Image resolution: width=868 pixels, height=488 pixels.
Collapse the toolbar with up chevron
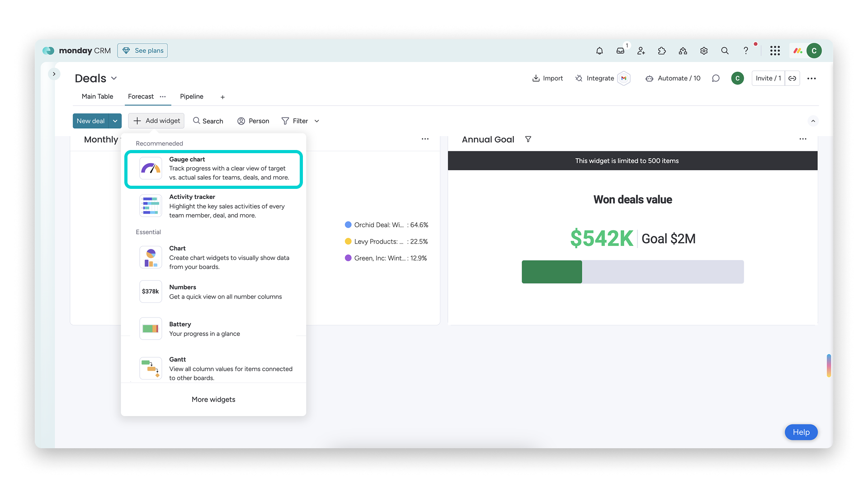pos(813,121)
